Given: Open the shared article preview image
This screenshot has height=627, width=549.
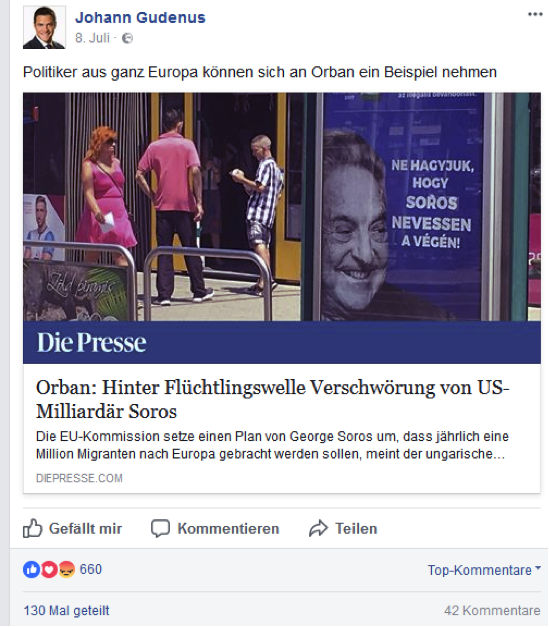Looking at the screenshot, I should pyautogui.click(x=282, y=228).
